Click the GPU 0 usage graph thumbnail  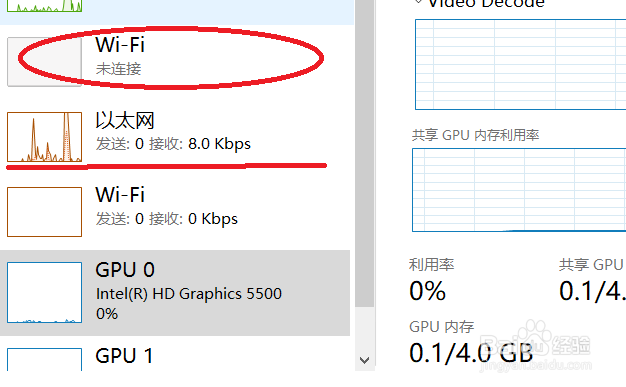44,292
